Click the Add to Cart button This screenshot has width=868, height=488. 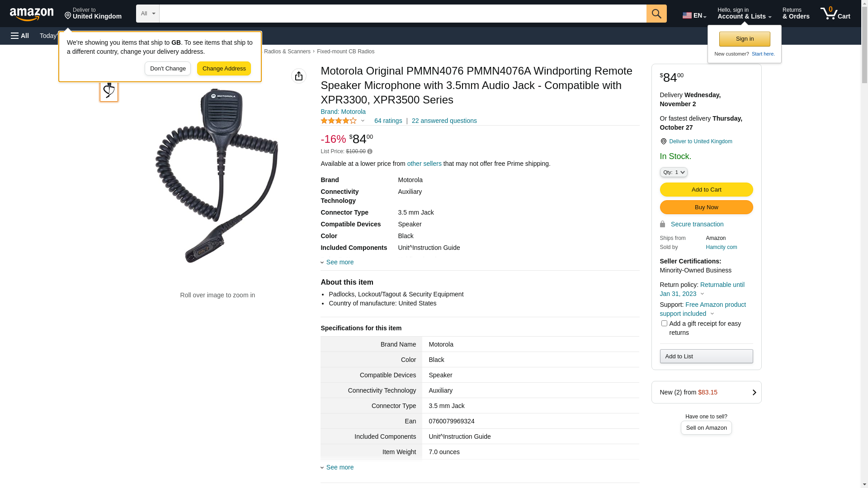click(x=706, y=190)
